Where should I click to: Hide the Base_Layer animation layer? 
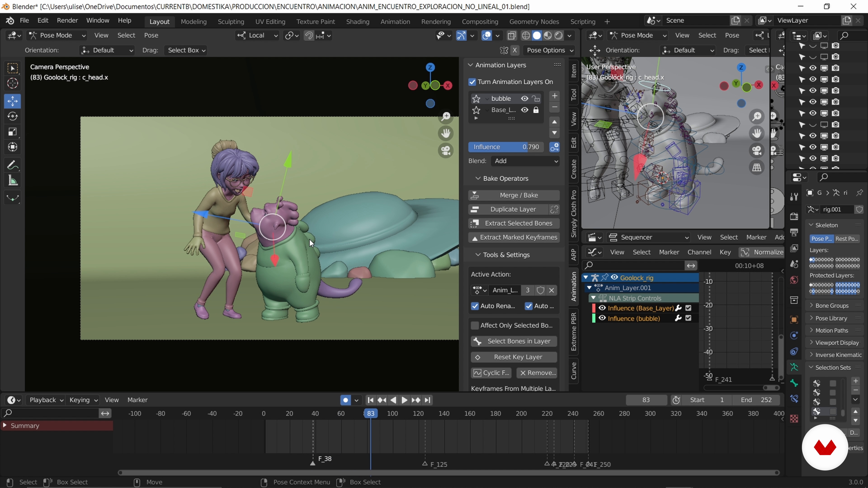click(524, 110)
